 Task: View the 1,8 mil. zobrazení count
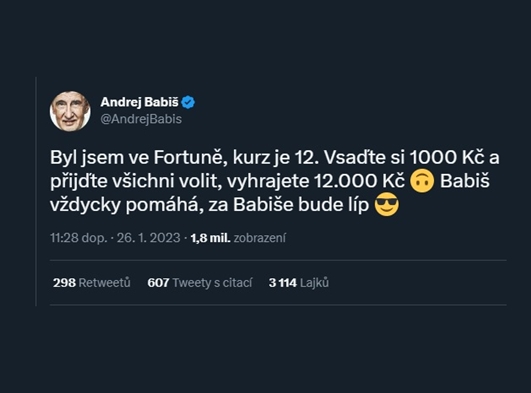pos(238,238)
